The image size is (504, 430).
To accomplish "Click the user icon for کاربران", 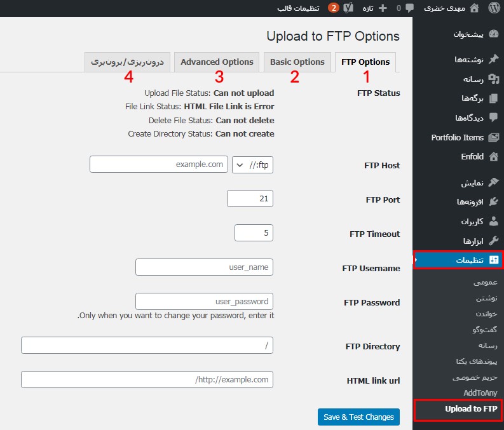I will click(493, 221).
